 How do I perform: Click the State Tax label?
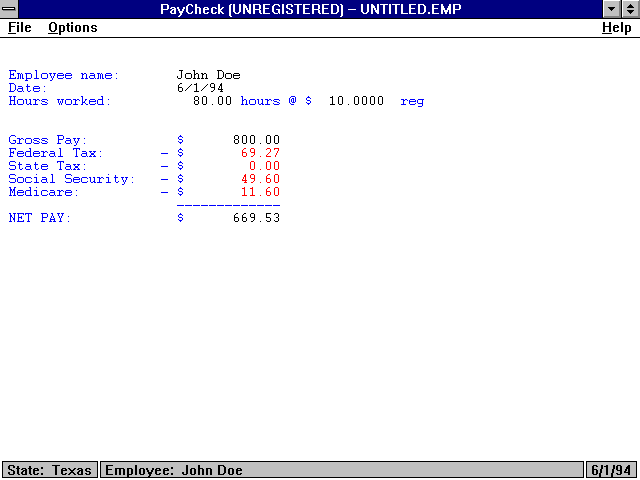click(48, 166)
